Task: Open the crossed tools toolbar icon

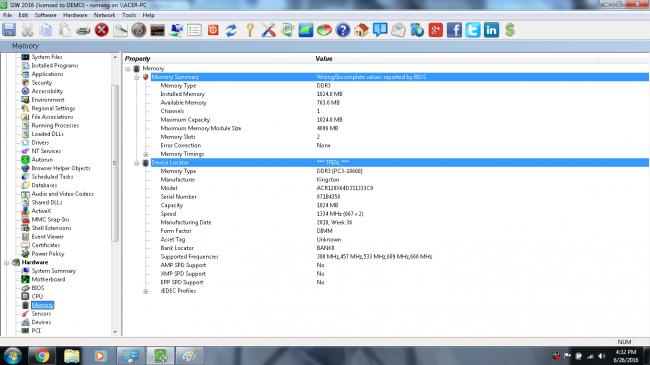Action: 269,30
